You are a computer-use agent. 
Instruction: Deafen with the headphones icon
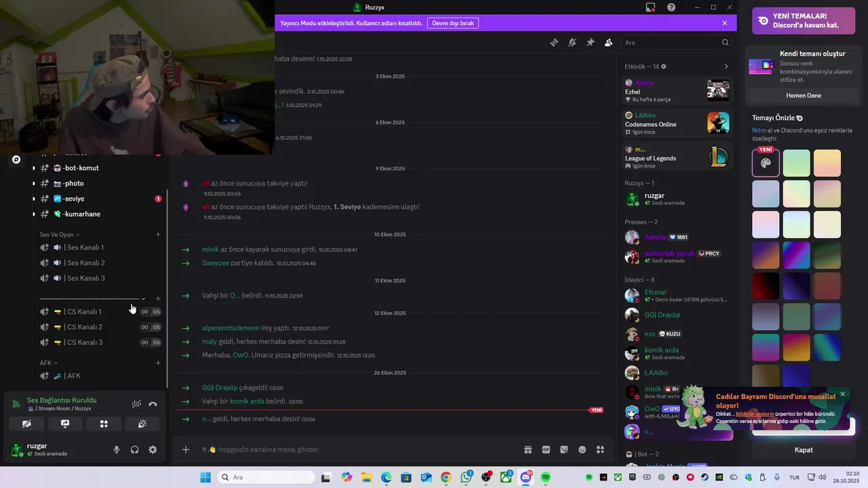pos(135,449)
